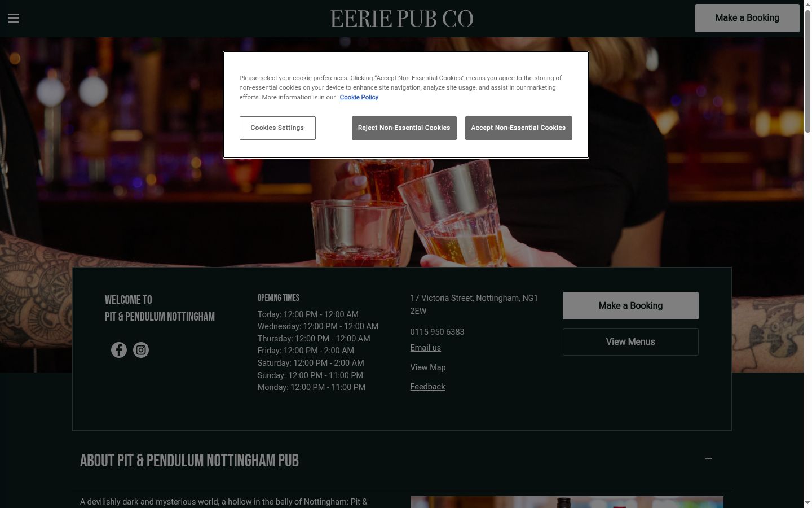Select Sunday opening hours text

pos(310,375)
